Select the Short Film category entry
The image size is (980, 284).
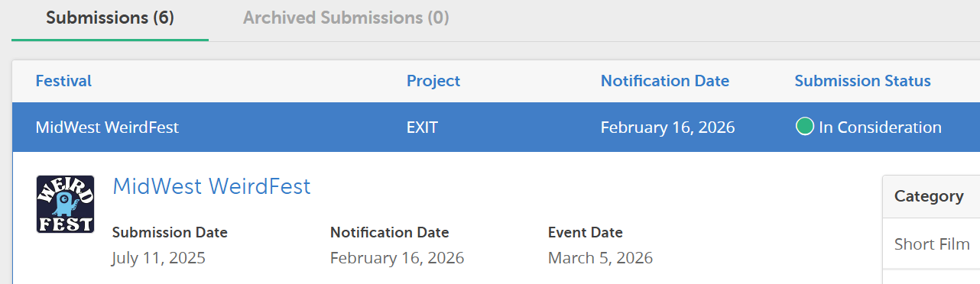[932, 244]
